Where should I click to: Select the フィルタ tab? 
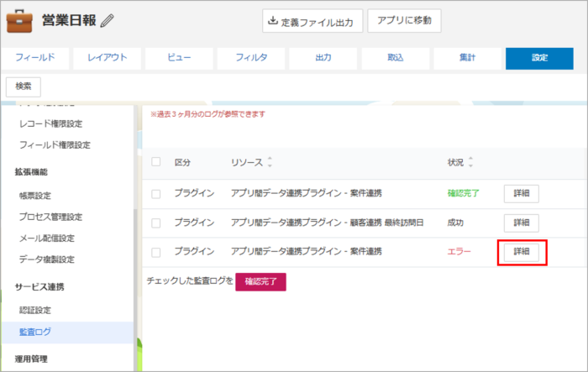tap(251, 57)
